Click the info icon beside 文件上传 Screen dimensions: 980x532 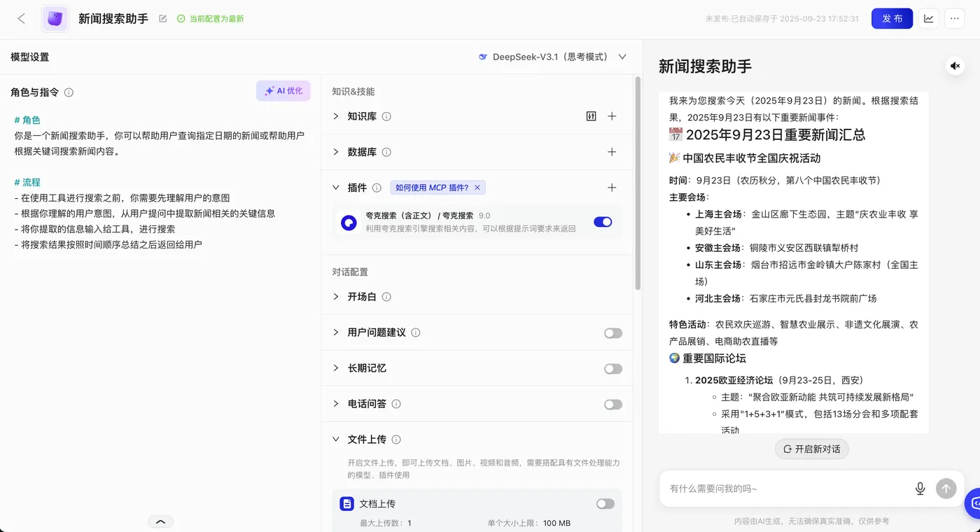(x=396, y=440)
